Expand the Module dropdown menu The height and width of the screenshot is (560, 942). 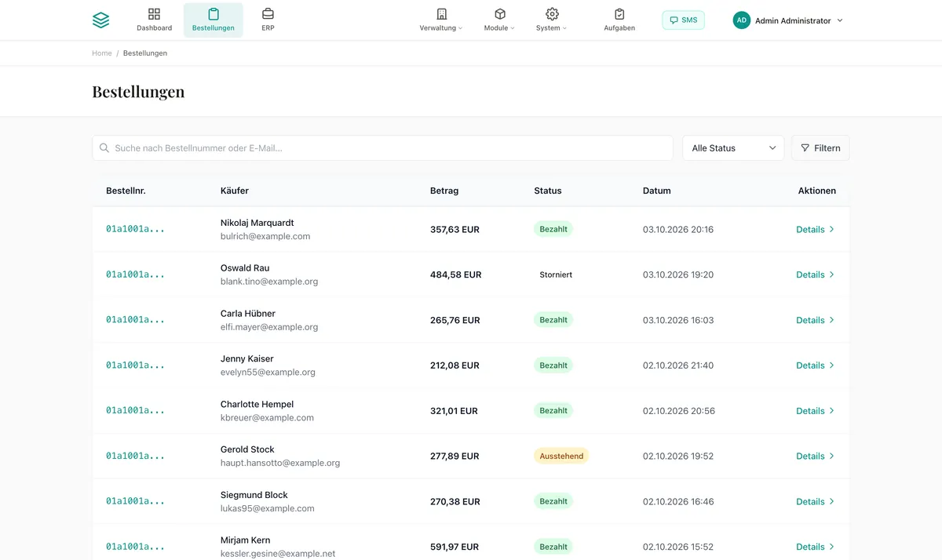[x=499, y=20]
